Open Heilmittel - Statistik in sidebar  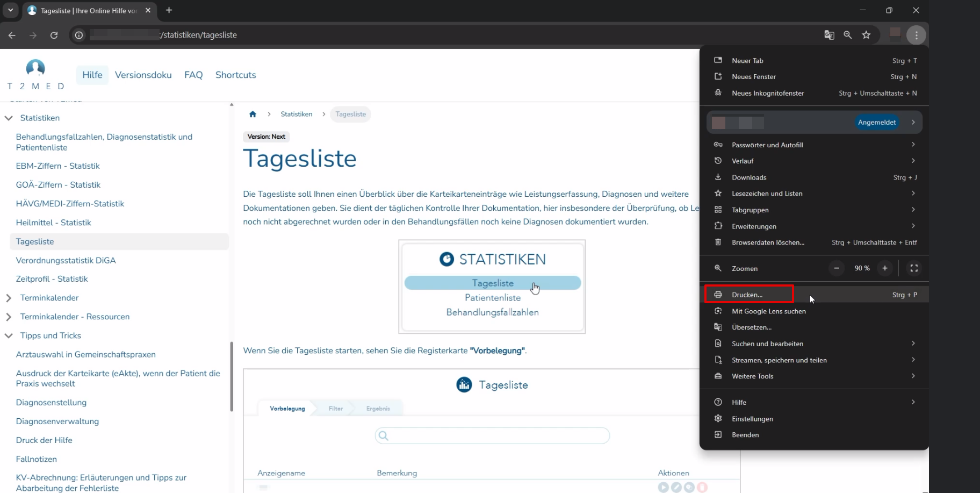pyautogui.click(x=53, y=223)
